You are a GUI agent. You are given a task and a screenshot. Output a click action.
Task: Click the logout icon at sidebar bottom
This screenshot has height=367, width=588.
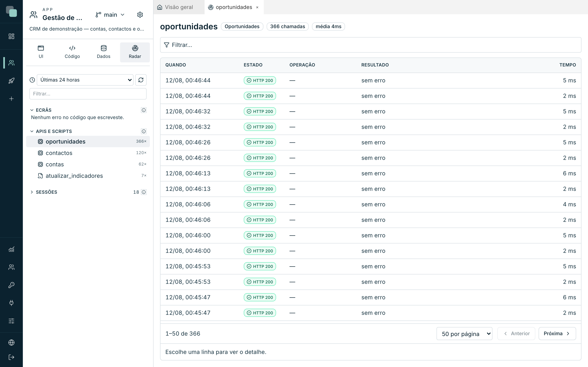(11, 357)
